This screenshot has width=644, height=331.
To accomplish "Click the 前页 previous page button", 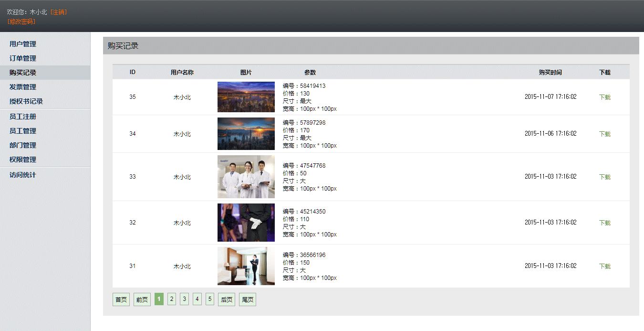I will (142, 299).
